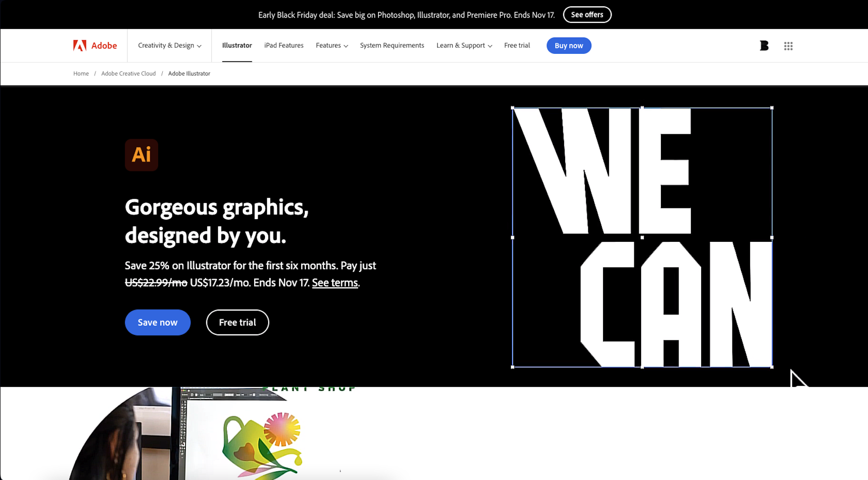
Task: Click the Gorgeous graphics headline
Action: 217,221
